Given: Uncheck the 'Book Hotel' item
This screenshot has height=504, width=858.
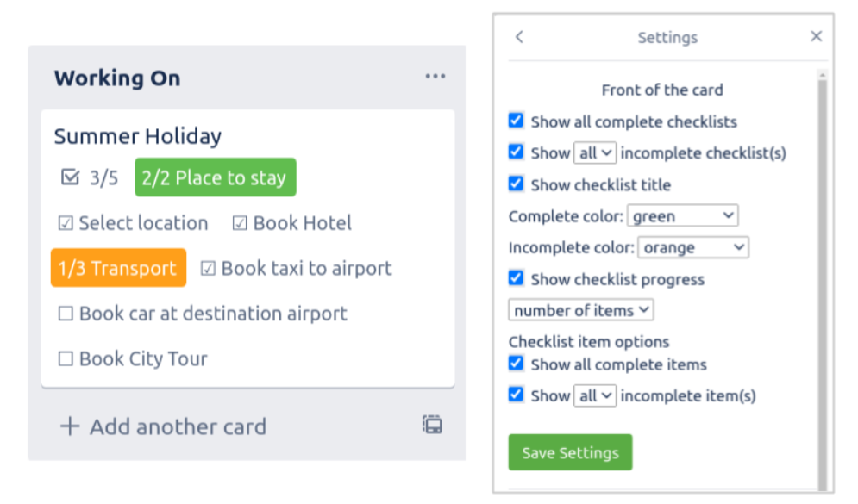Looking at the screenshot, I should point(239,223).
